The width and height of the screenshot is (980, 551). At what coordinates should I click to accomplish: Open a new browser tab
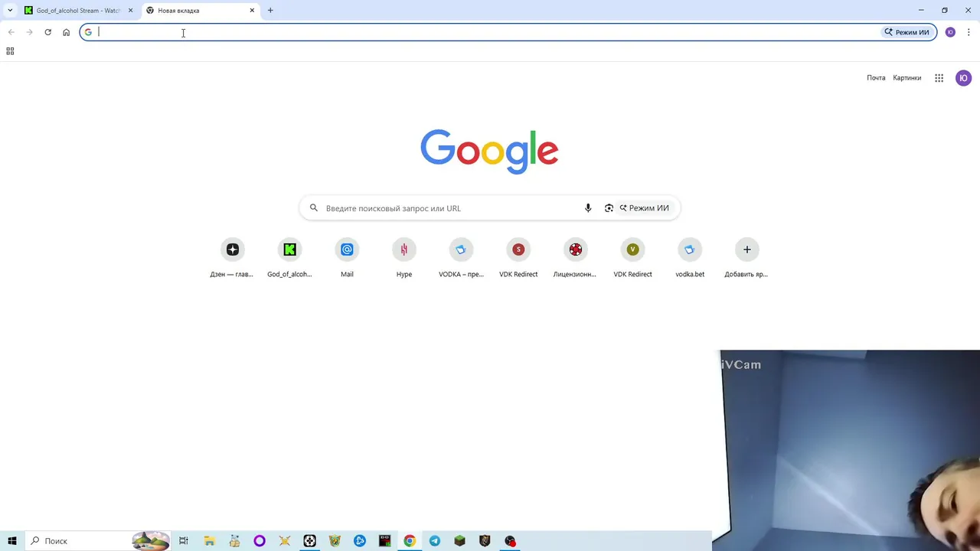270,11
